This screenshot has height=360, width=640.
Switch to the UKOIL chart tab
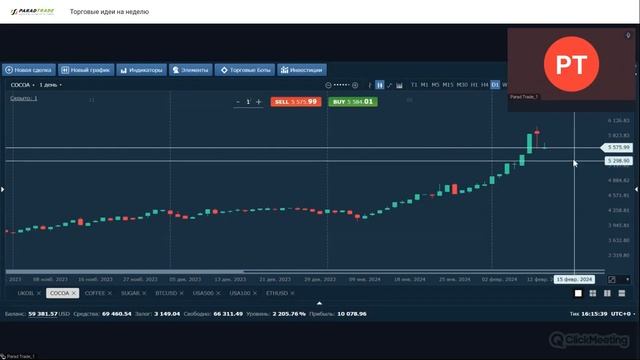tap(25, 293)
